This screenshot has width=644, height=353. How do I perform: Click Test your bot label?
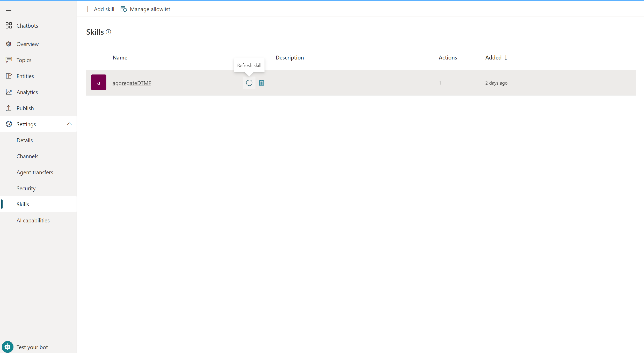32,347
